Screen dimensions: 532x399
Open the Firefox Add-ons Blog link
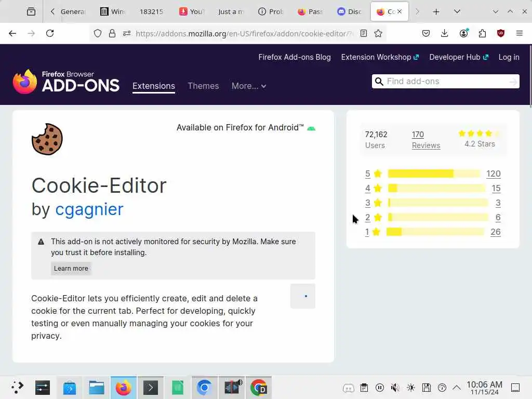pyautogui.click(x=295, y=57)
